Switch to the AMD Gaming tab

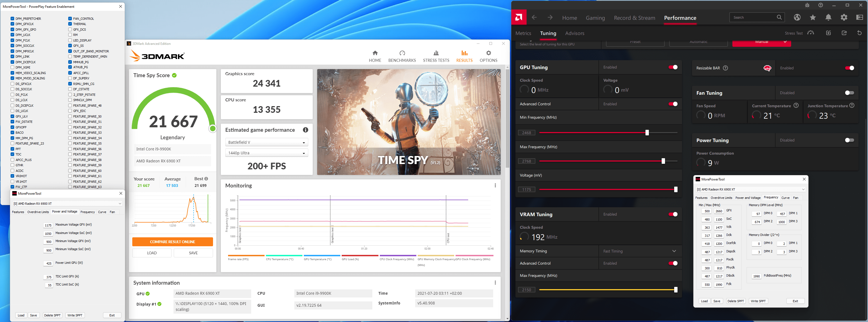click(x=595, y=18)
